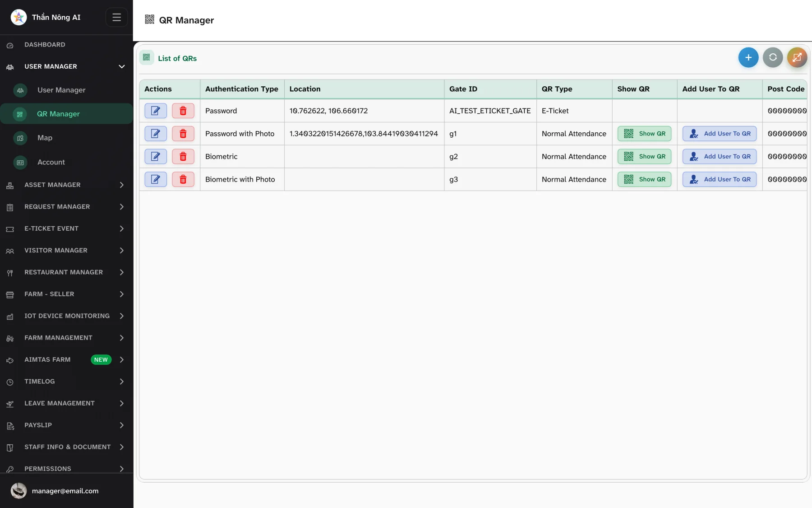
Task: Add User To QR for g1
Action: pyautogui.click(x=720, y=134)
